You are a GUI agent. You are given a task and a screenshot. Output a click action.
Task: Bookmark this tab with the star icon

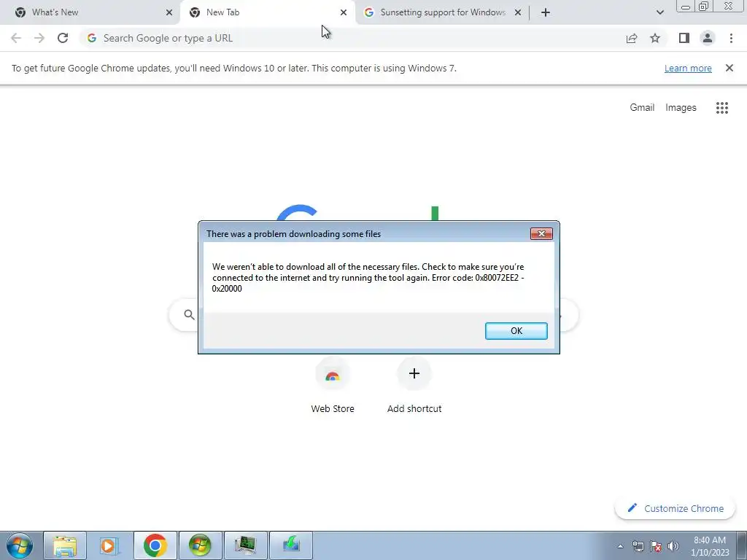click(655, 38)
